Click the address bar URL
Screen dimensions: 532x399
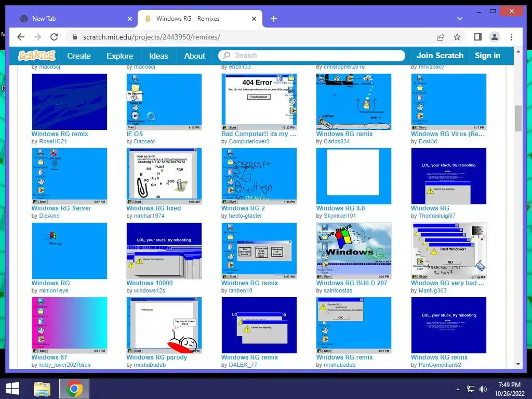click(151, 37)
